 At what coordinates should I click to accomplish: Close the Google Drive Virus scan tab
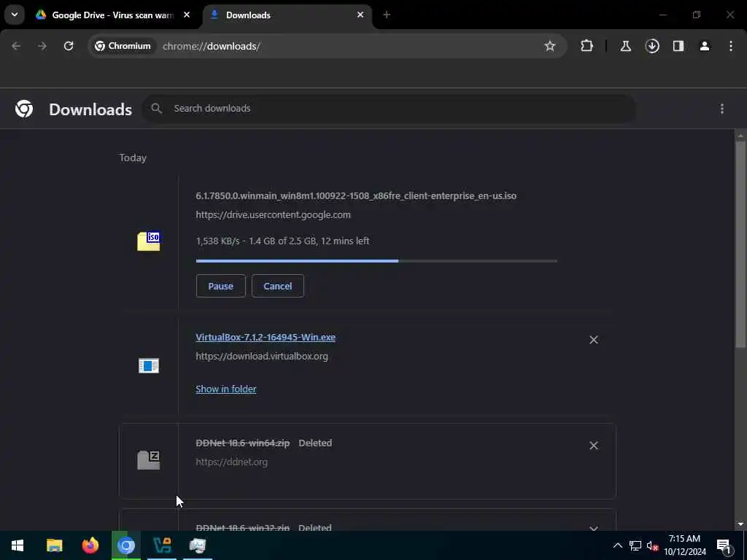pyautogui.click(x=187, y=15)
